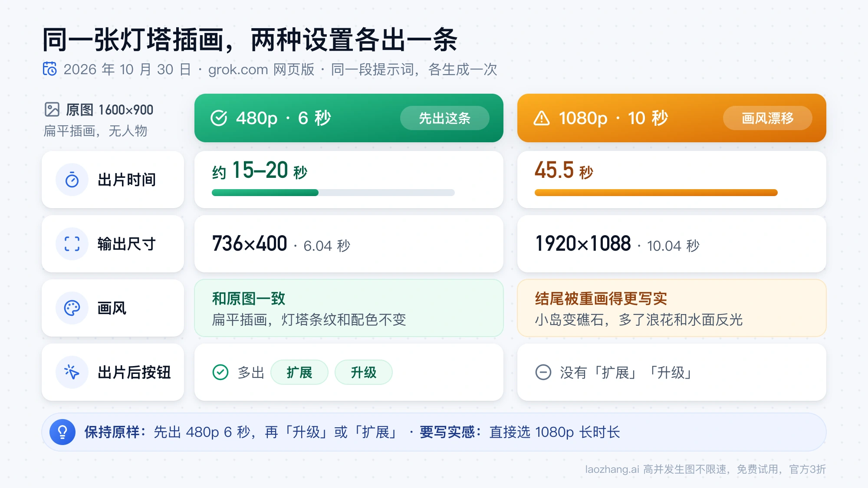Click the palette icon beside 画风
Screen dimensions: 868x488
coord(72,308)
